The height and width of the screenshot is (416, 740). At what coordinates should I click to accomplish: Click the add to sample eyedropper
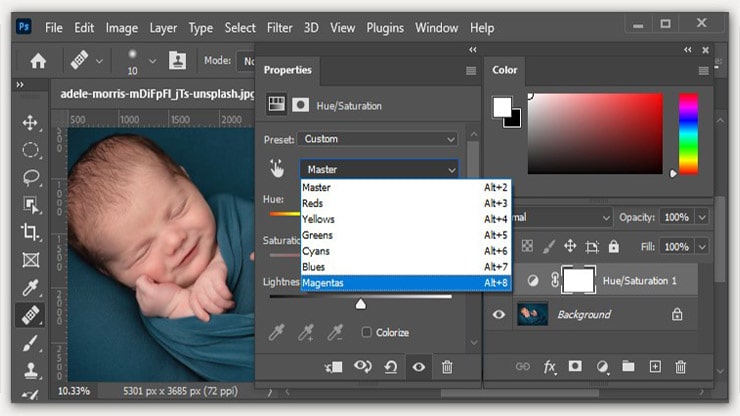[x=306, y=332]
